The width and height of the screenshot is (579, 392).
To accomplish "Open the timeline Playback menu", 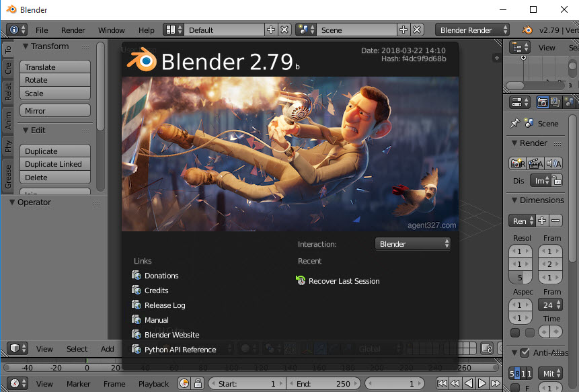I will tap(153, 384).
